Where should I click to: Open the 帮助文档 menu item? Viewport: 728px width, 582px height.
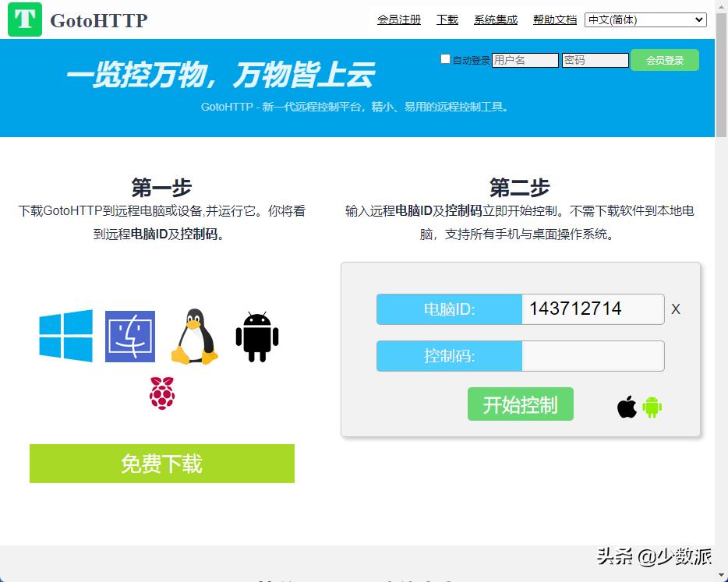pos(554,19)
